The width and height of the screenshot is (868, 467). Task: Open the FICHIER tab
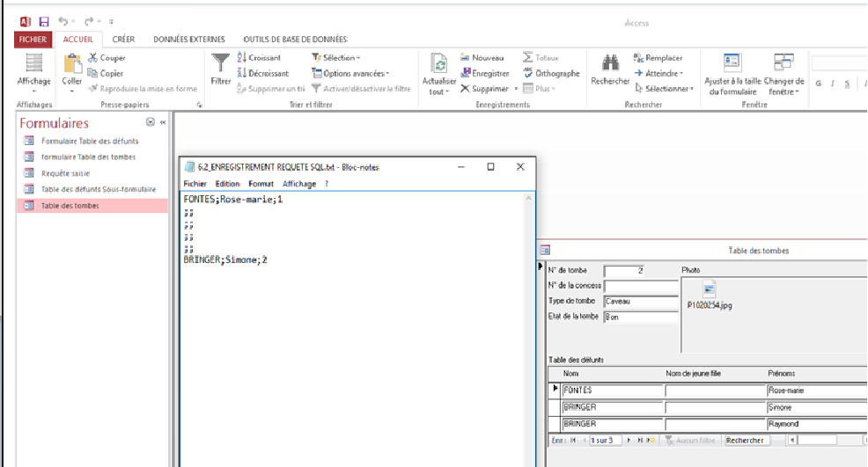(33, 40)
